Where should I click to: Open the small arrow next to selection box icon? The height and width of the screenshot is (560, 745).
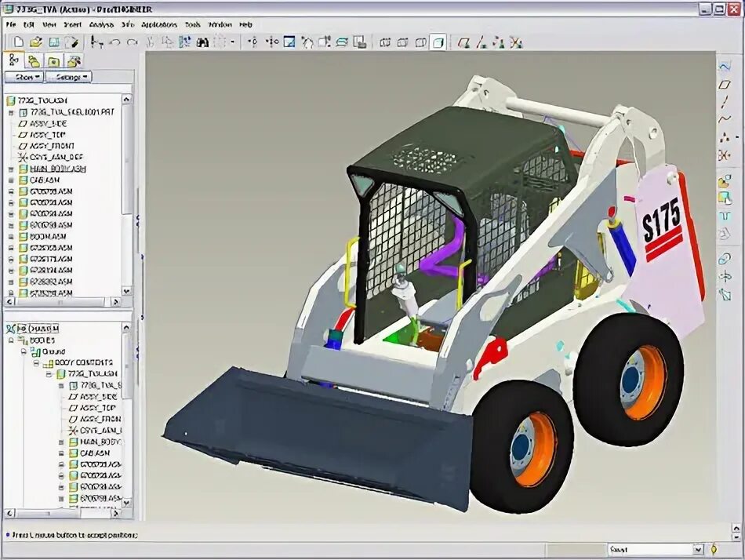point(232,43)
